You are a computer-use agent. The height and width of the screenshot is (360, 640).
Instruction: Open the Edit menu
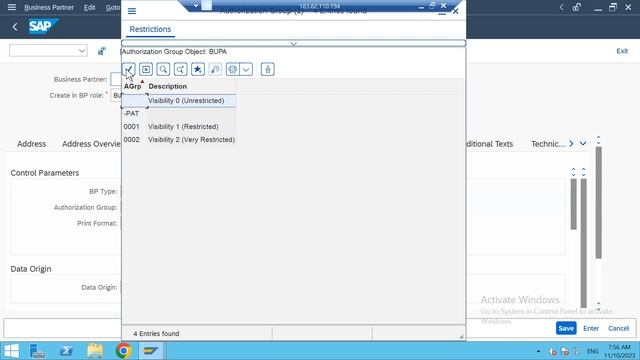(x=89, y=7)
